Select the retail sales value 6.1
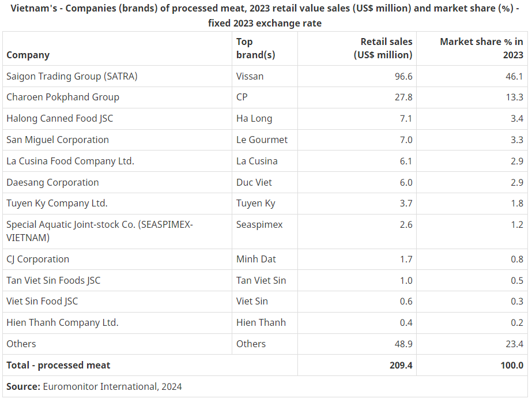This screenshot has width=532, height=406. tap(406, 161)
